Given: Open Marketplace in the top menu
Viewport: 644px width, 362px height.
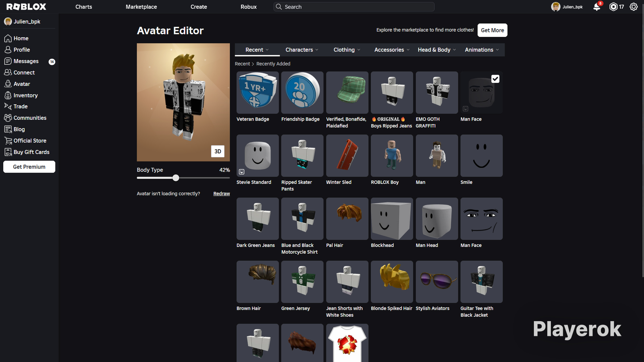Looking at the screenshot, I should (141, 7).
